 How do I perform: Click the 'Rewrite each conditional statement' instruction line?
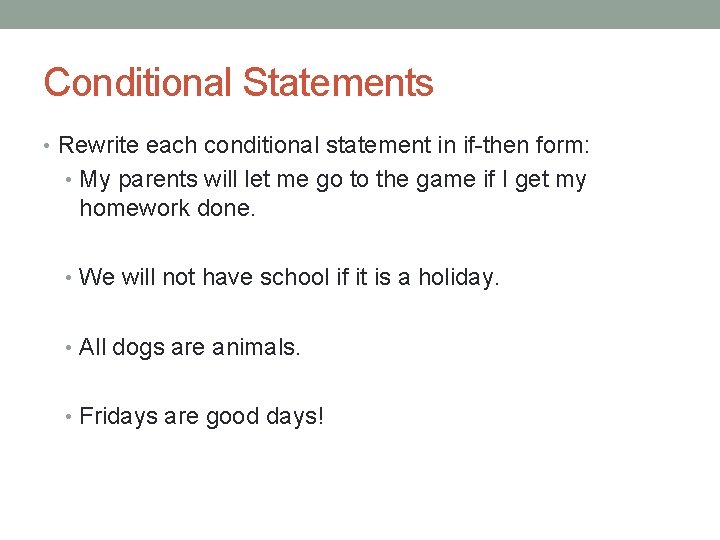pos(324,145)
